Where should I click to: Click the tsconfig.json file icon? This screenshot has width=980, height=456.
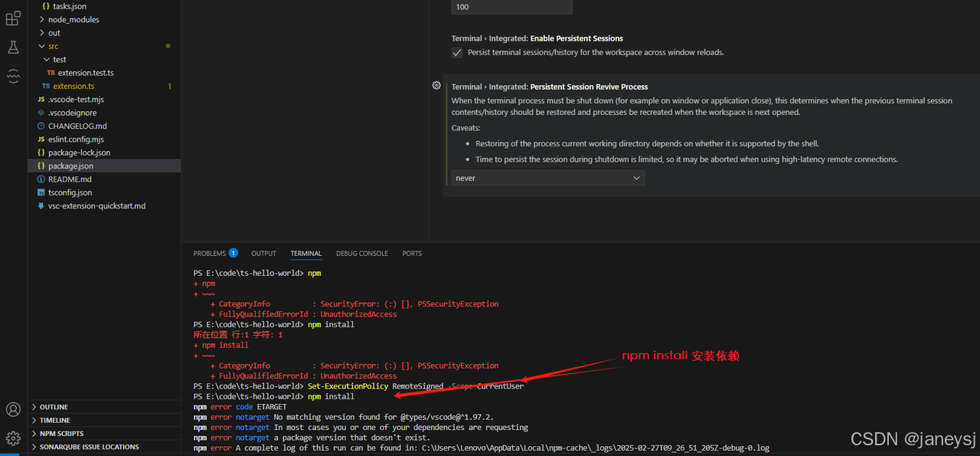41,192
